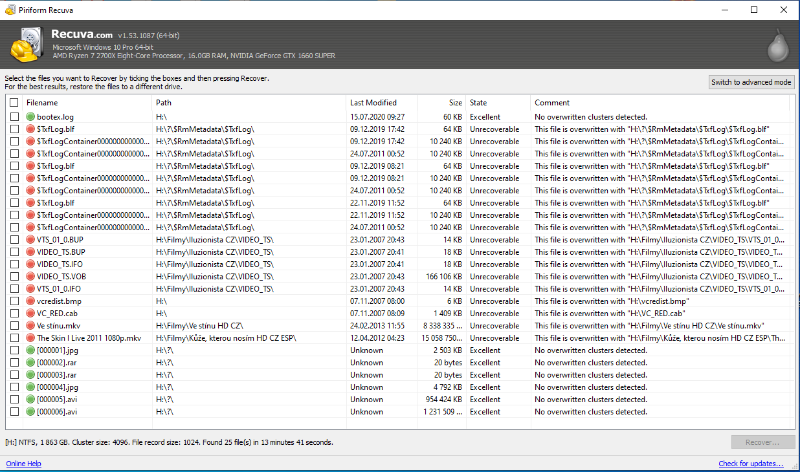Check the [000001].jpg checkbox
The image size is (800, 472).
pyautogui.click(x=14, y=350)
